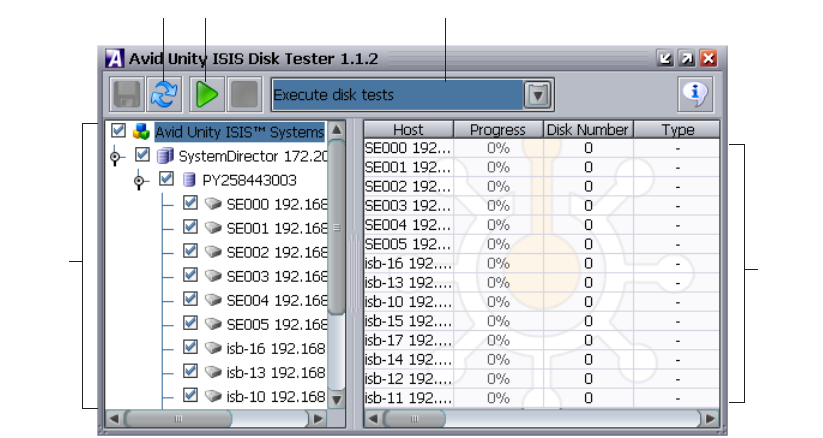Click the disk icon beside isb-13
Image resolution: width=823 pixels, height=438 pixels.
pyautogui.click(x=213, y=372)
